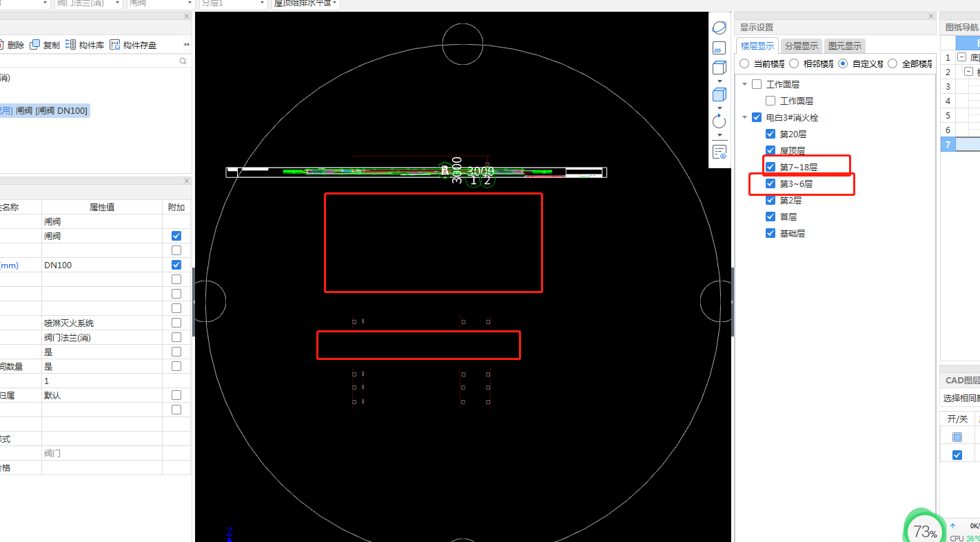Toggle 附加 checkbox in 喷淋灭火系统 row

[176, 323]
